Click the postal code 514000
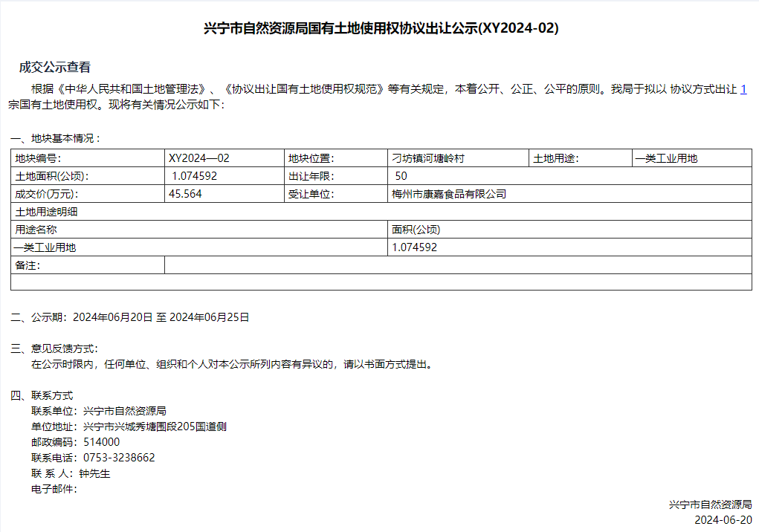759x532 pixels. pyautogui.click(x=101, y=442)
